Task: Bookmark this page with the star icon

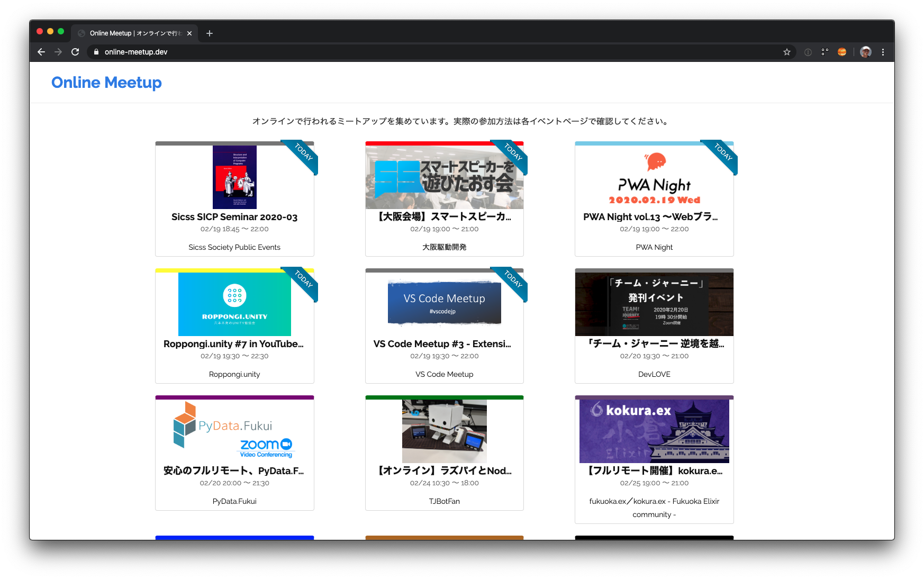Action: click(x=787, y=52)
